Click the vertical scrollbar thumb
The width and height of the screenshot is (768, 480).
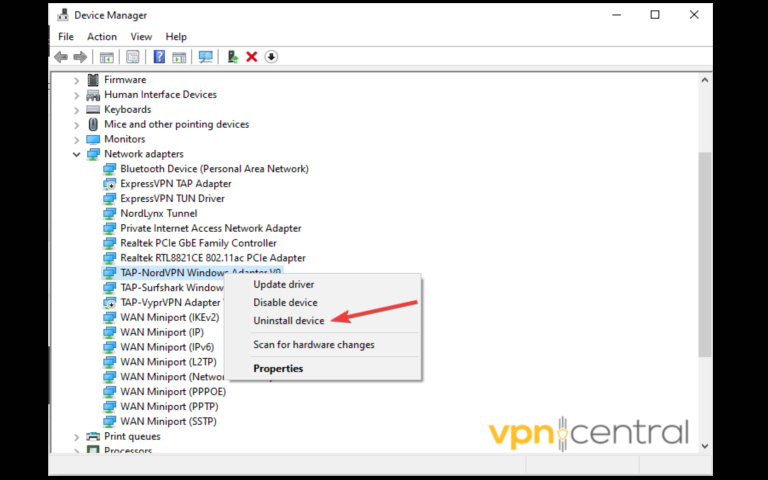(x=705, y=250)
